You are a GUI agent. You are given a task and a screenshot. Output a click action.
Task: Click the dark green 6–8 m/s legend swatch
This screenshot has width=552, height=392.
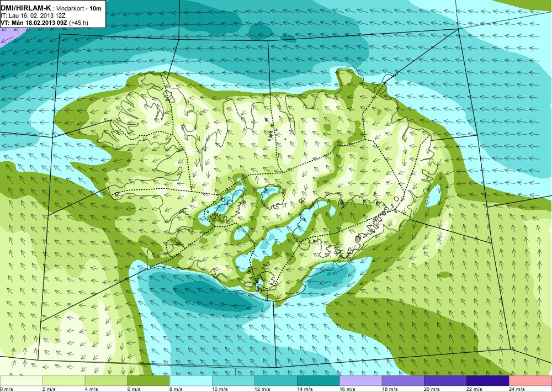tap(148, 381)
